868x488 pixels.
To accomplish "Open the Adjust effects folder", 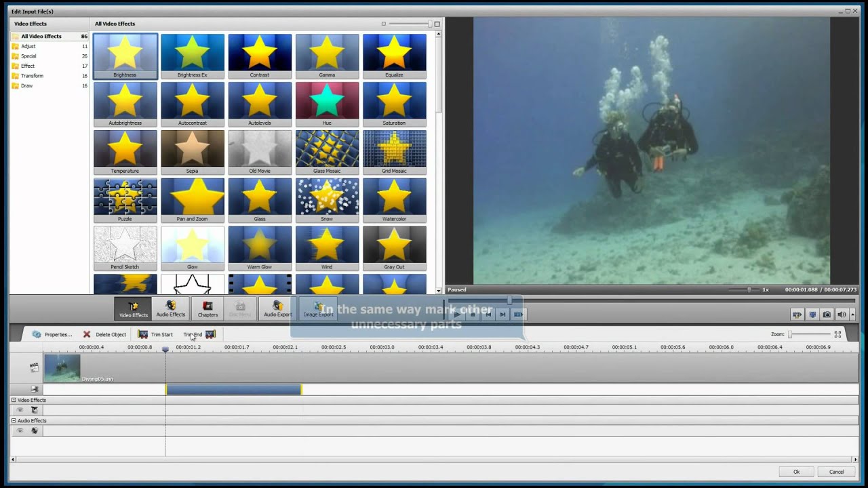I will click(50, 46).
